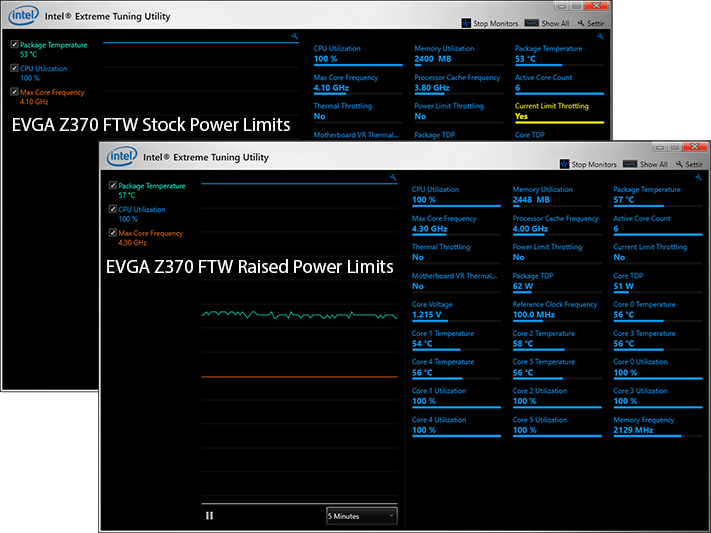Click the green temperature graph line
The image size is (711, 533).
(299, 314)
